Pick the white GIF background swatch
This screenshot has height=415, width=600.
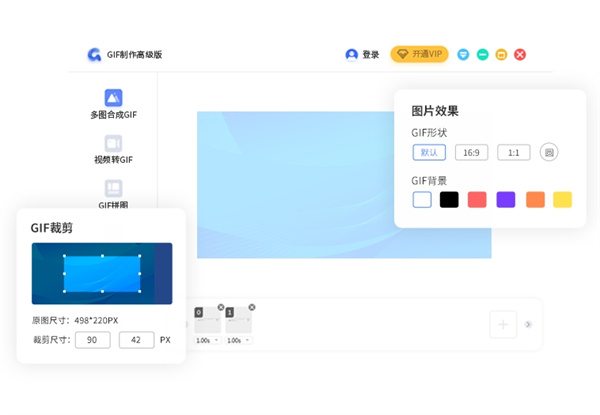pos(422,200)
